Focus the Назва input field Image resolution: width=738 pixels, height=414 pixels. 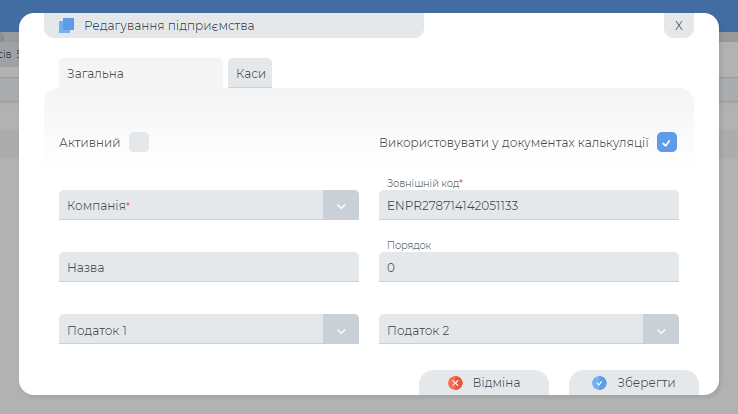208,268
